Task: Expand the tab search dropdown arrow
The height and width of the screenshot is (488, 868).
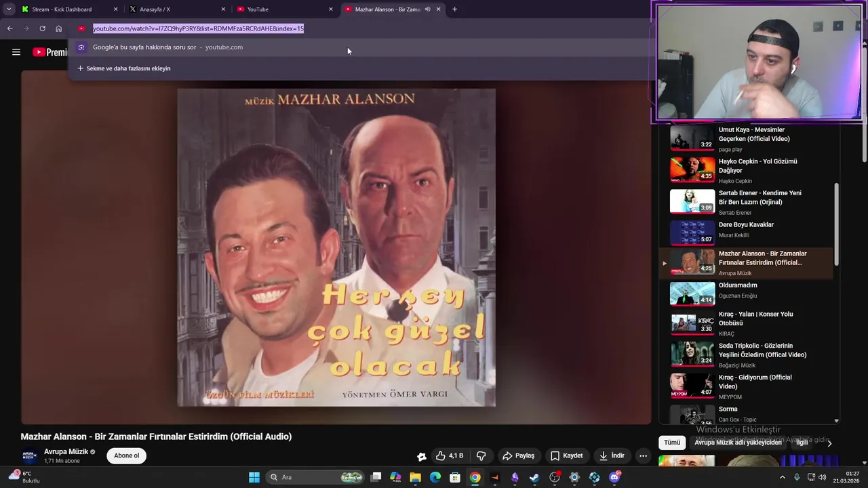Action: pyautogui.click(x=9, y=9)
